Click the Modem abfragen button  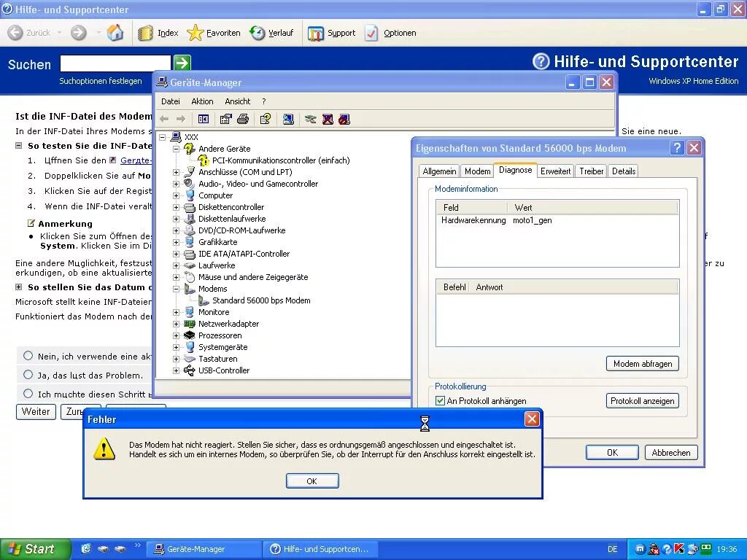[x=643, y=364]
